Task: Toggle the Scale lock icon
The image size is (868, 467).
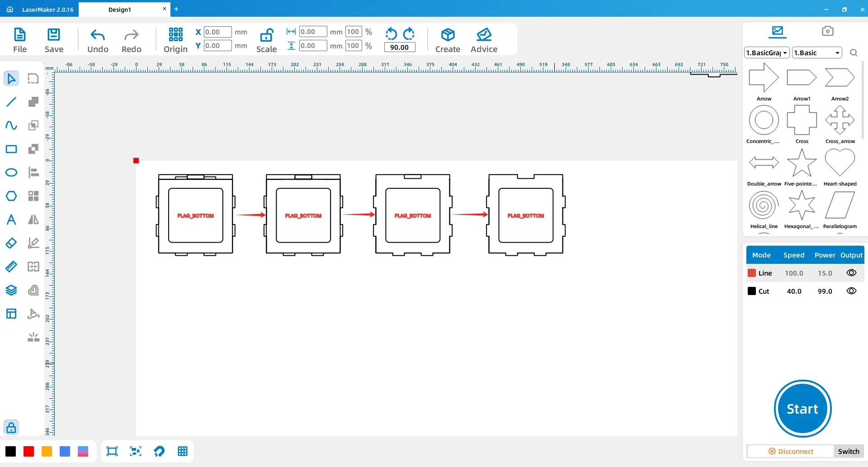Action: [x=267, y=35]
